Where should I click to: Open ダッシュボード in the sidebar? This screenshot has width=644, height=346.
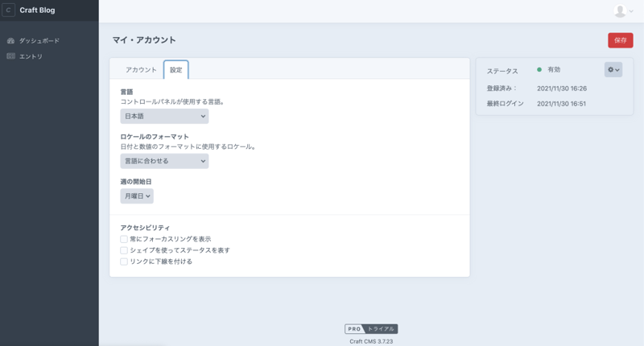click(39, 40)
